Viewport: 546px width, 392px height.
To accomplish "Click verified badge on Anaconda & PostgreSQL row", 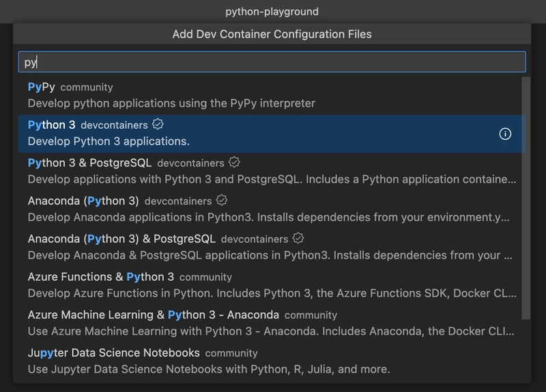I will pos(298,239).
